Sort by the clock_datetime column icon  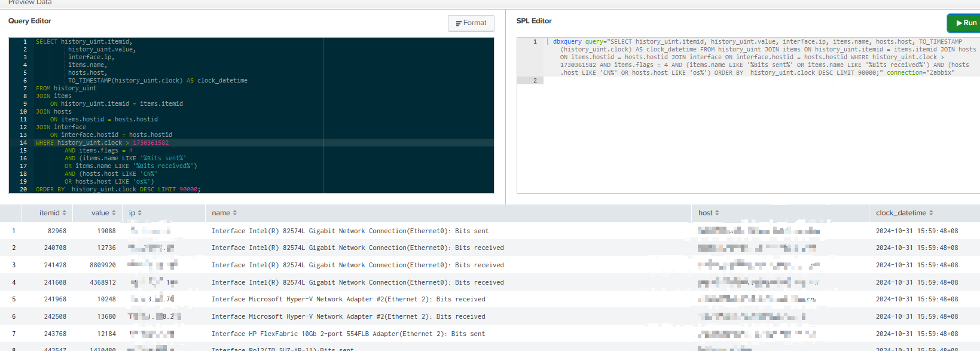click(x=931, y=213)
